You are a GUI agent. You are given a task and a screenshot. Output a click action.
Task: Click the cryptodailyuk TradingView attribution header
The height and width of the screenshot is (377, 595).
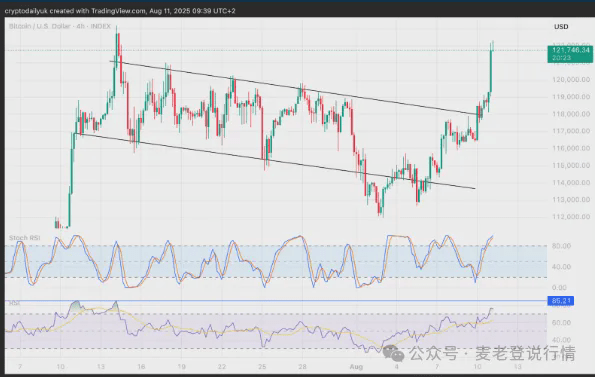[120, 11]
